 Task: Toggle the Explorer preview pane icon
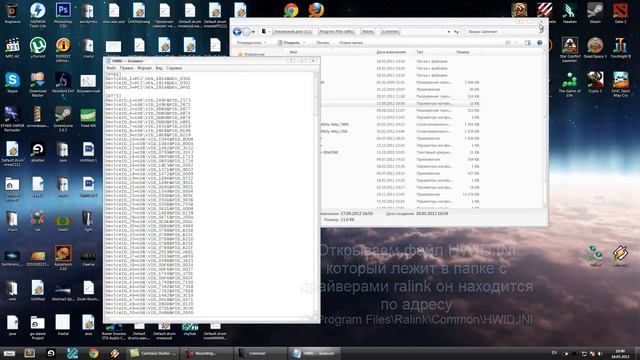point(528,42)
